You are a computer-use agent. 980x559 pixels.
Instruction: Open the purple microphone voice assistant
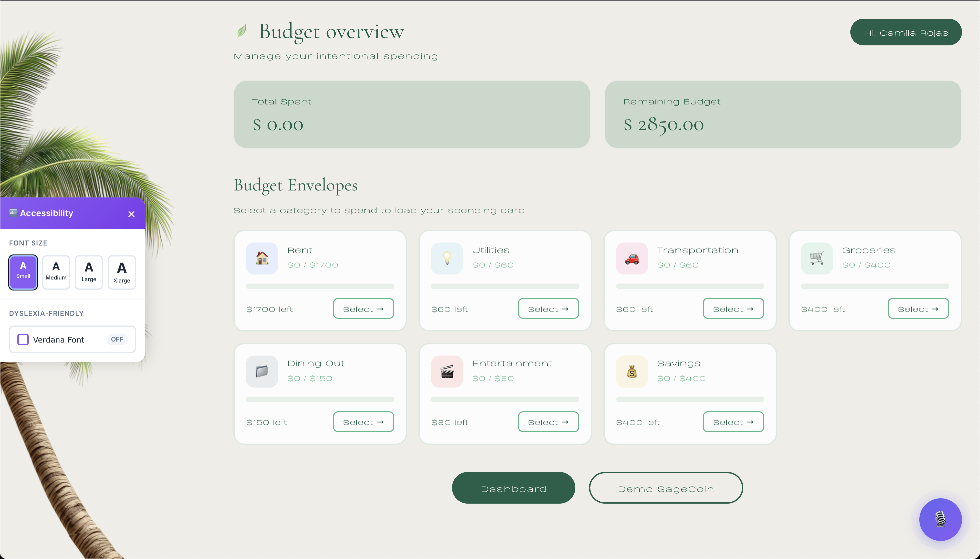(940, 519)
